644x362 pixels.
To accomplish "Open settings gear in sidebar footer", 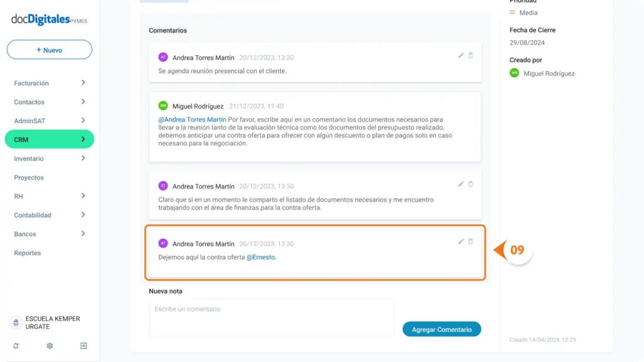I will click(x=50, y=346).
